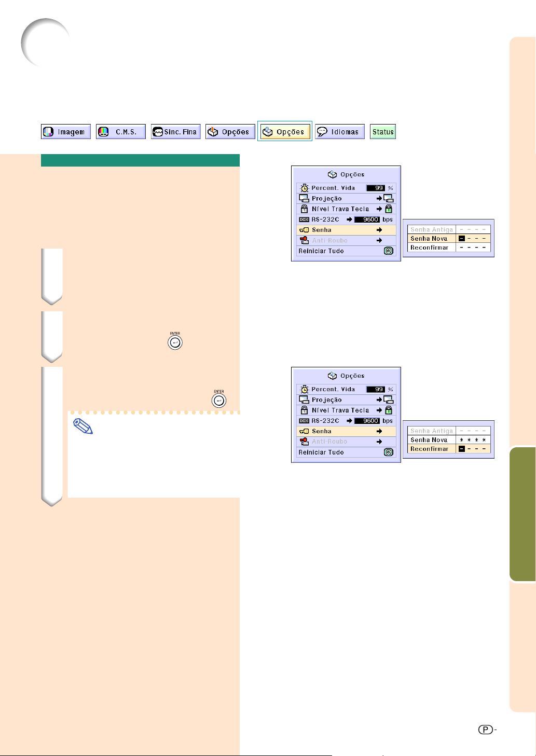Click Projeção screen icon in menu with asterisk Senha Nova

pyautogui.click(x=304, y=400)
